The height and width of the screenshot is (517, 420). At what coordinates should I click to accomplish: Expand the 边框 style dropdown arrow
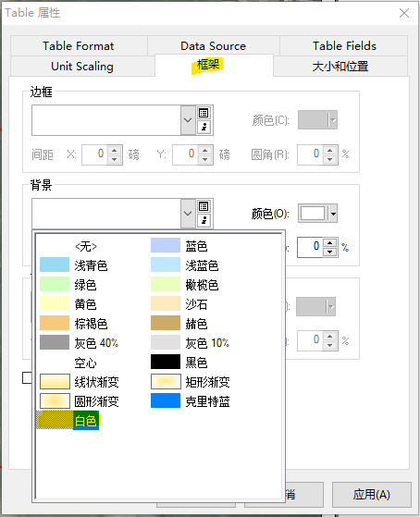tap(188, 120)
